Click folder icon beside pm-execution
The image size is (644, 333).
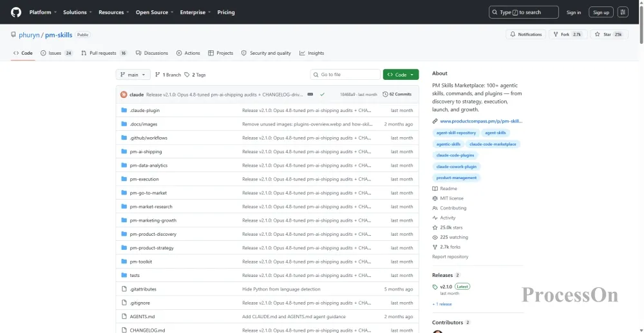pyautogui.click(x=124, y=179)
